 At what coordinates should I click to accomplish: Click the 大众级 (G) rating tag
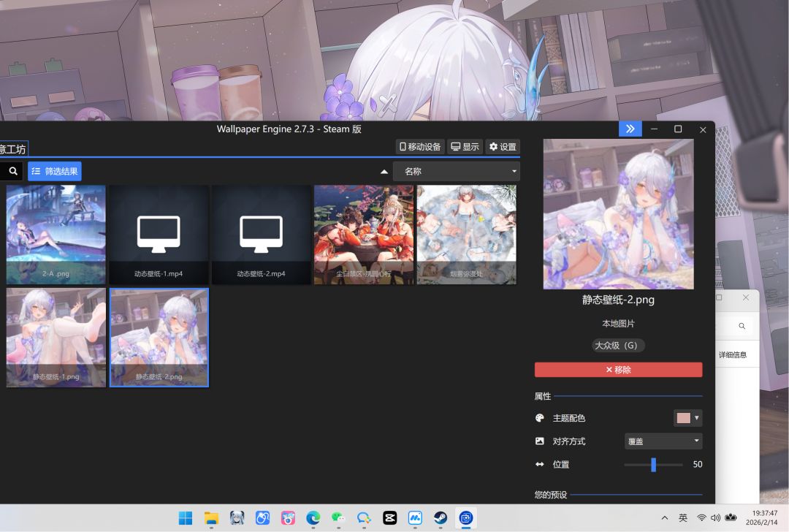[618, 345]
